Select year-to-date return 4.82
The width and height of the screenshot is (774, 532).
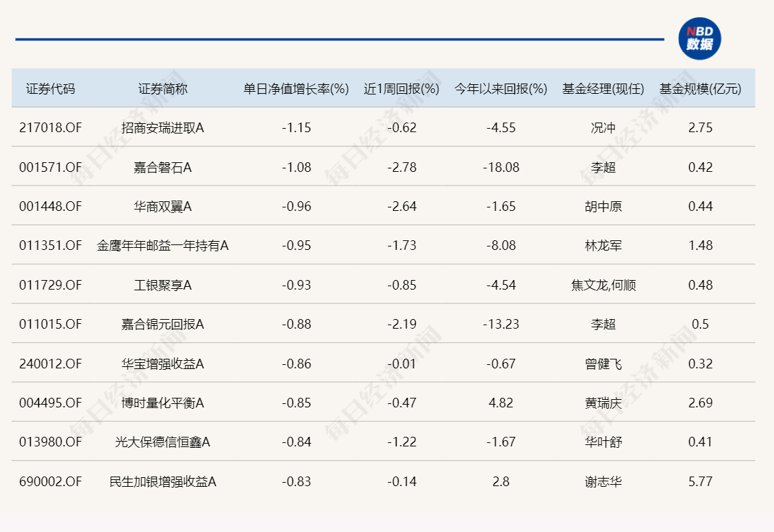pos(501,403)
